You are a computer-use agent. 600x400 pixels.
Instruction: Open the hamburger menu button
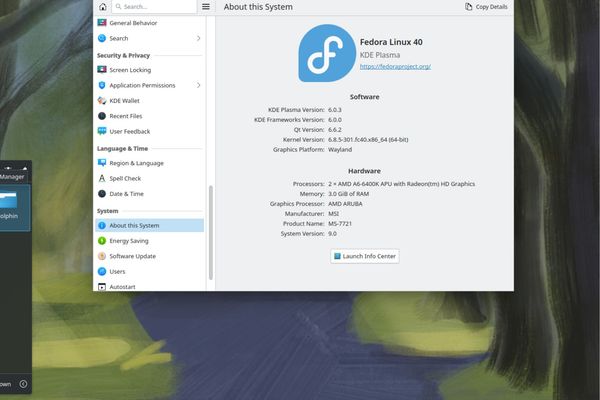coord(206,7)
